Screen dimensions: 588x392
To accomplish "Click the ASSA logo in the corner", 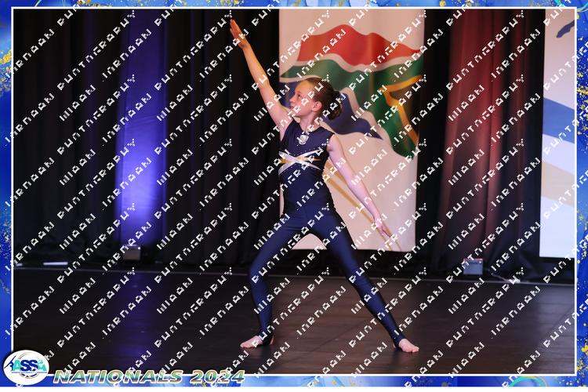I will point(25,367).
